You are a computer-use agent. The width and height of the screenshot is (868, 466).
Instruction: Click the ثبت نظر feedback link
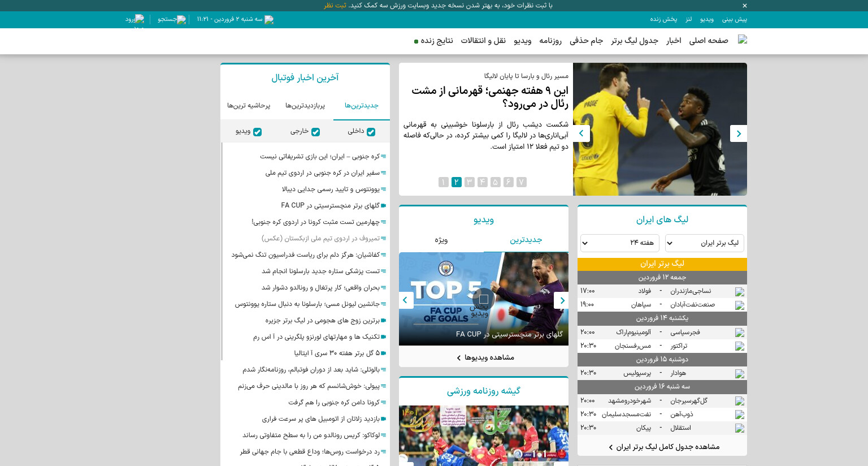click(335, 6)
